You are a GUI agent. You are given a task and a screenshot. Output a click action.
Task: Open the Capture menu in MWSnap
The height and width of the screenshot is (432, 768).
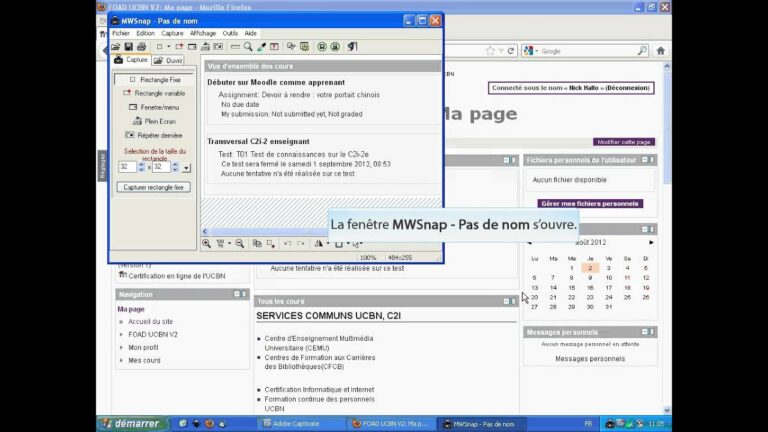pyautogui.click(x=172, y=33)
